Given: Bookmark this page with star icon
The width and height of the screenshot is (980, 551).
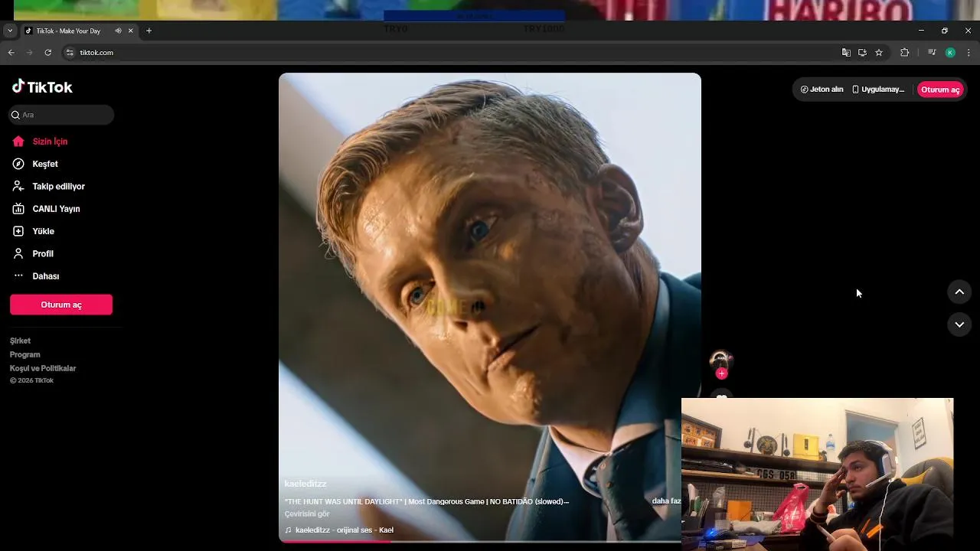Looking at the screenshot, I should pos(879,53).
